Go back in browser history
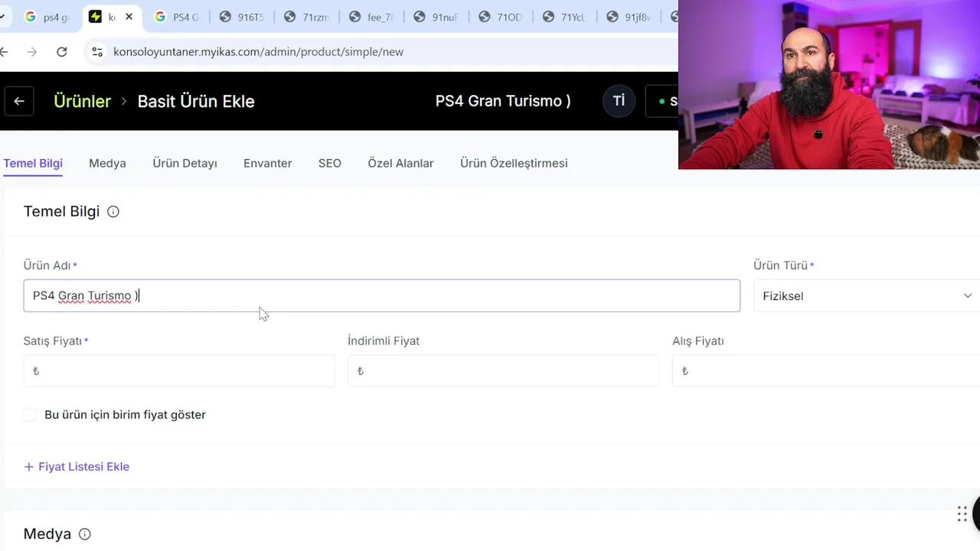Image resolution: width=980 pixels, height=551 pixels. (x=5, y=52)
